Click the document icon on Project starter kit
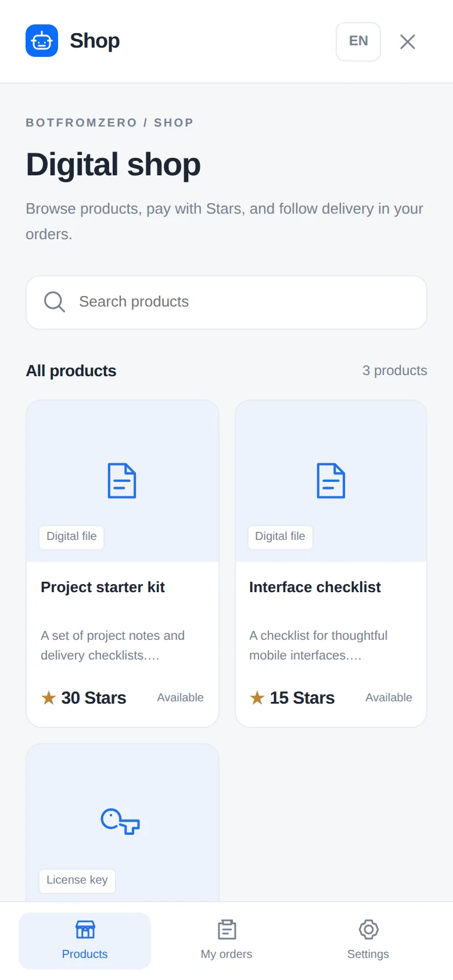453x980 pixels. pyautogui.click(x=122, y=481)
